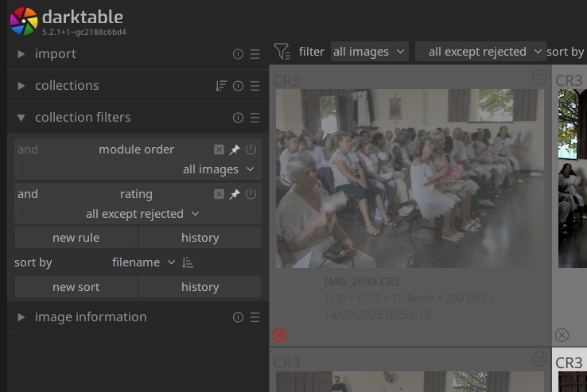Click the new sort button

point(76,287)
